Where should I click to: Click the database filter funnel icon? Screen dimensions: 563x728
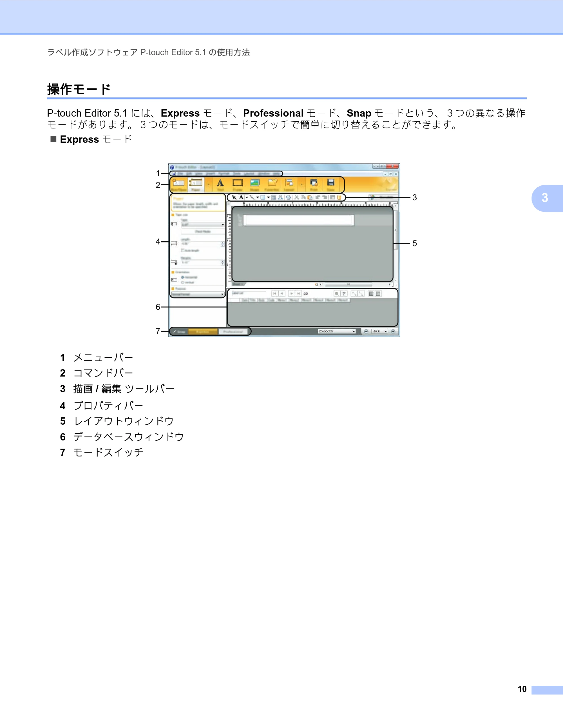tap(344, 293)
